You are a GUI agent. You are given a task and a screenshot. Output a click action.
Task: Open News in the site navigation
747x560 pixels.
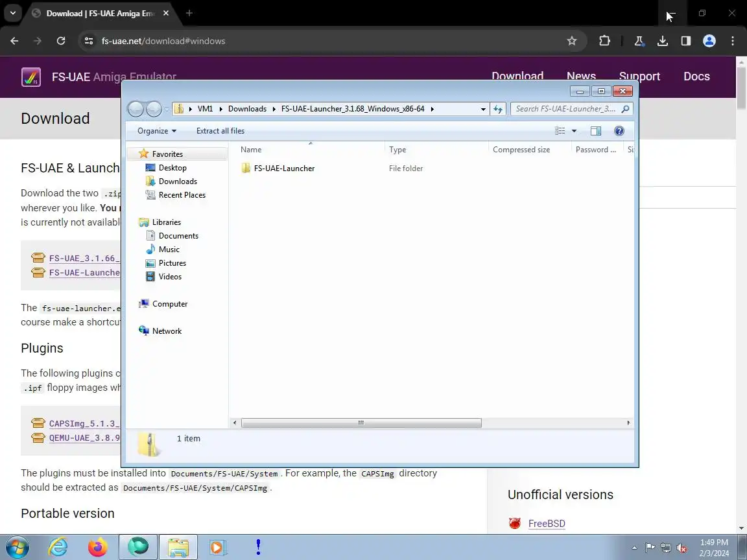point(581,76)
